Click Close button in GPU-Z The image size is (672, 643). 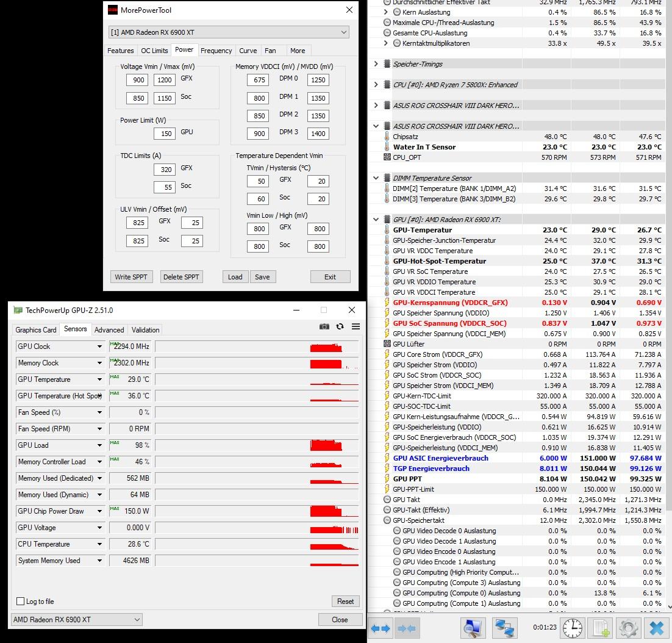tap(340, 619)
